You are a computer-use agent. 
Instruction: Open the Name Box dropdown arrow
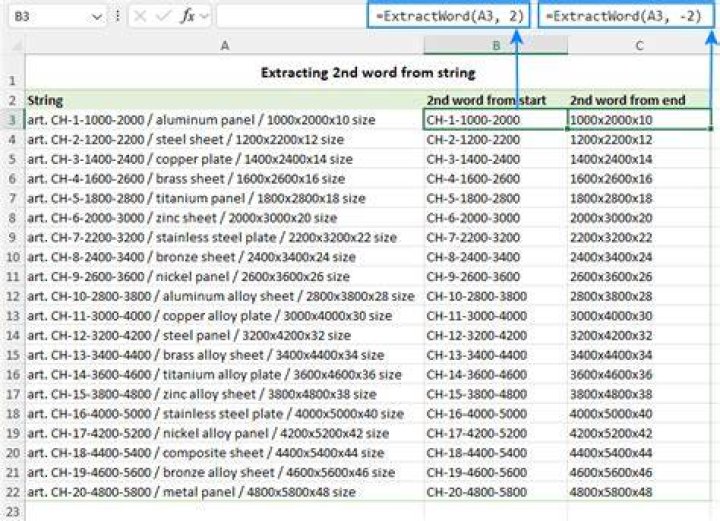(x=97, y=17)
